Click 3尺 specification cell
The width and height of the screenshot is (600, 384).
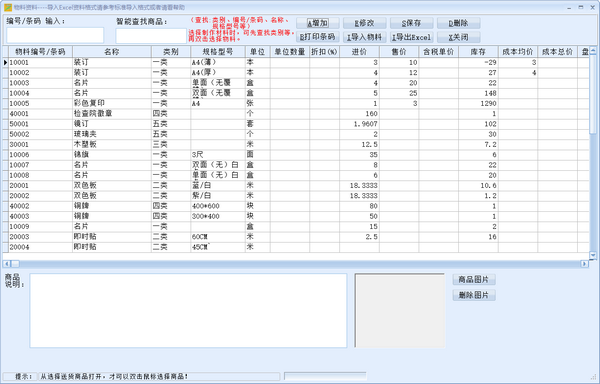tap(218, 155)
